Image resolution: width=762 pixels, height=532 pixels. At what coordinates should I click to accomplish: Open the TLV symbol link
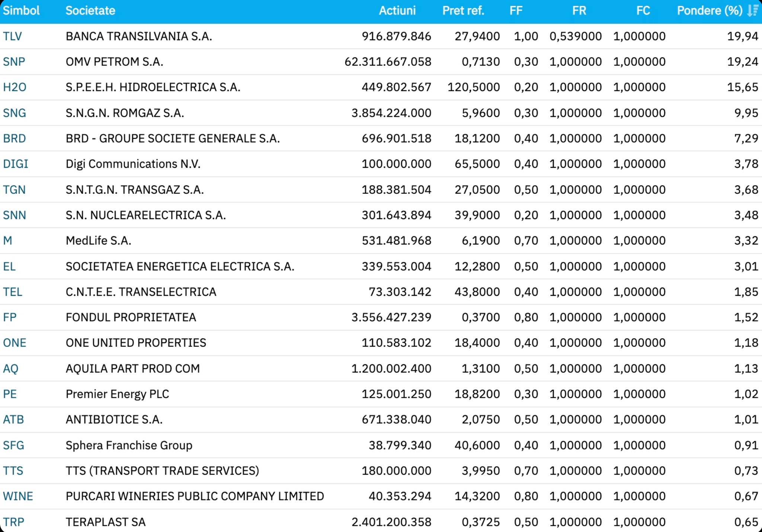(x=12, y=36)
